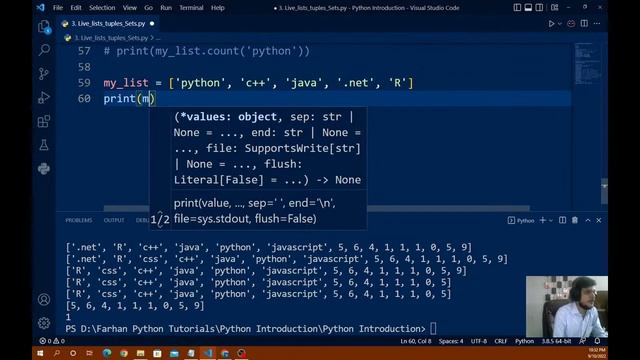
Task: Click the commented print line 57
Action: pyautogui.click(x=207, y=51)
